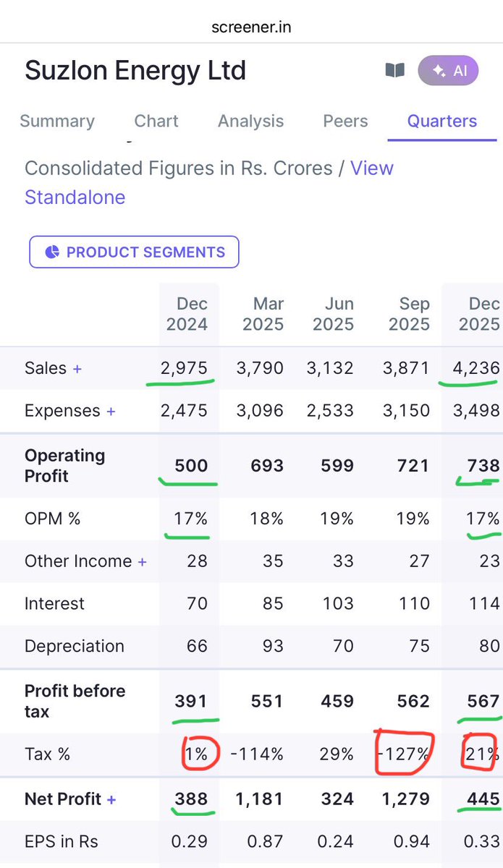
Task: Select the Dec 2025 column header
Action: [479, 314]
